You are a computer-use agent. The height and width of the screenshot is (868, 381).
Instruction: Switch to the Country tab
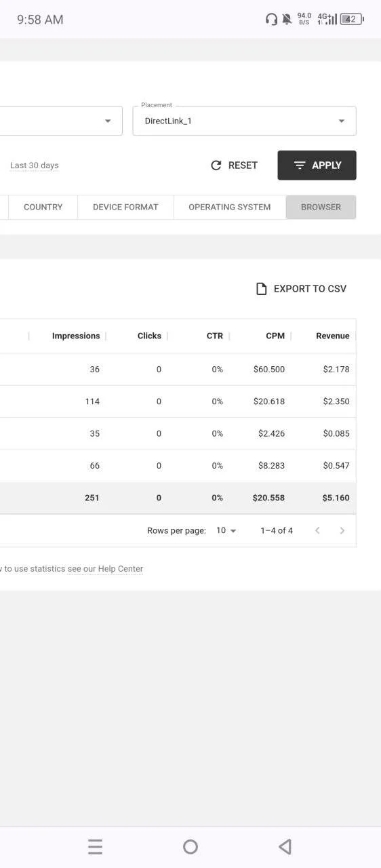43,207
